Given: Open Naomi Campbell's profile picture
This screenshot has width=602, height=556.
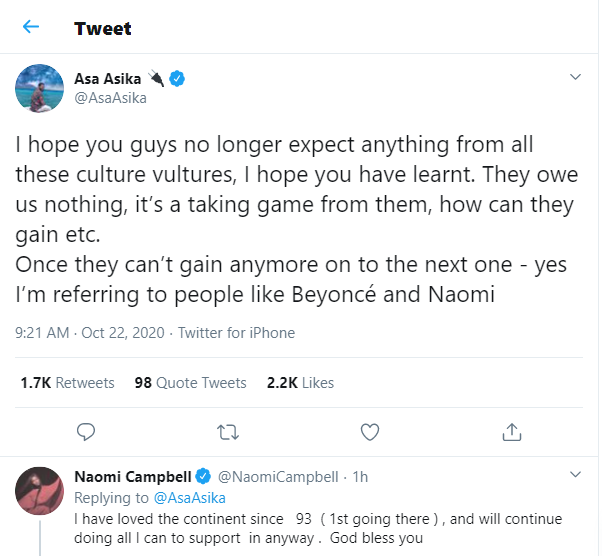Looking at the screenshot, I should point(40,491).
